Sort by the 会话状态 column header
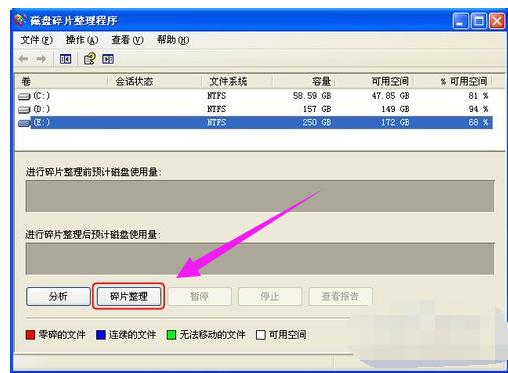The height and width of the screenshot is (373, 508). point(154,81)
